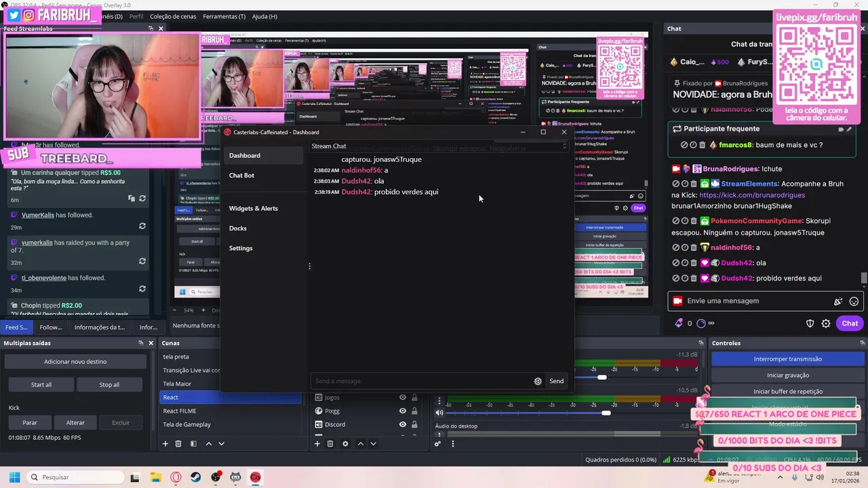The image size is (868, 488).
Task: Detach the Multiplas saídas dock
Action: point(140,343)
